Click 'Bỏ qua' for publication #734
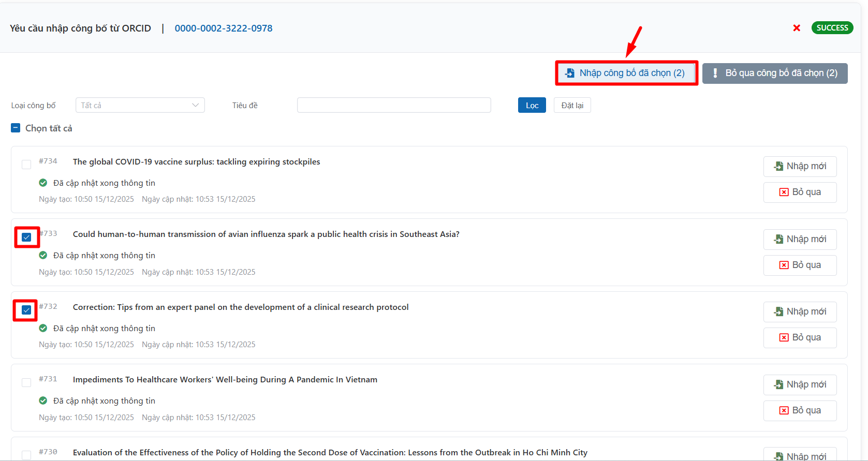Image resolution: width=868 pixels, height=461 pixels. pyautogui.click(x=800, y=192)
